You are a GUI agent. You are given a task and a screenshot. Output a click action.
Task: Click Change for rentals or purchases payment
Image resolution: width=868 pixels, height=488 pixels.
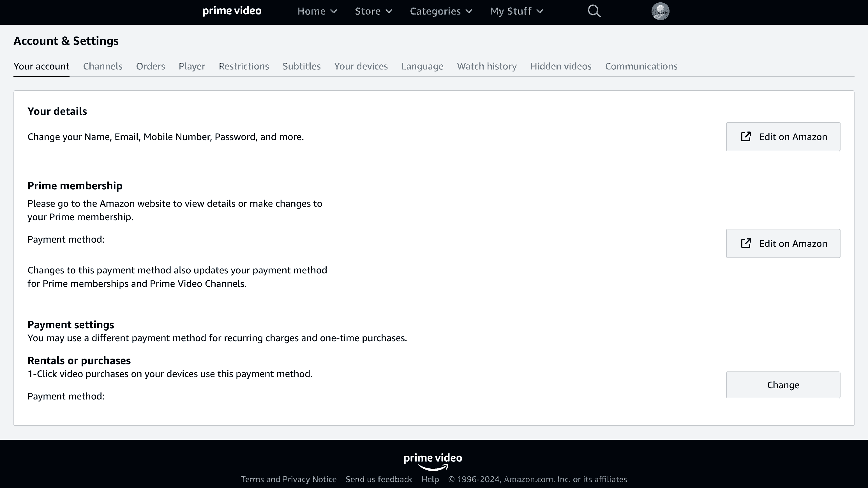tap(783, 385)
